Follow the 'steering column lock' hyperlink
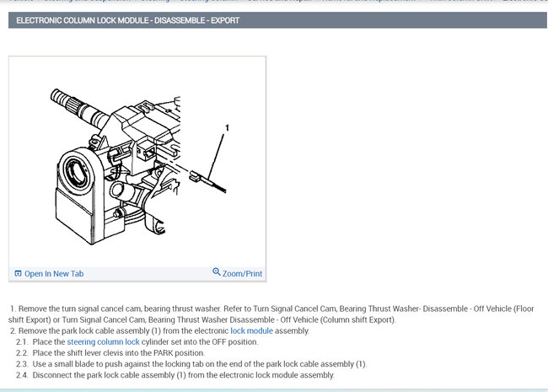This screenshot has width=548, height=392. tap(103, 341)
